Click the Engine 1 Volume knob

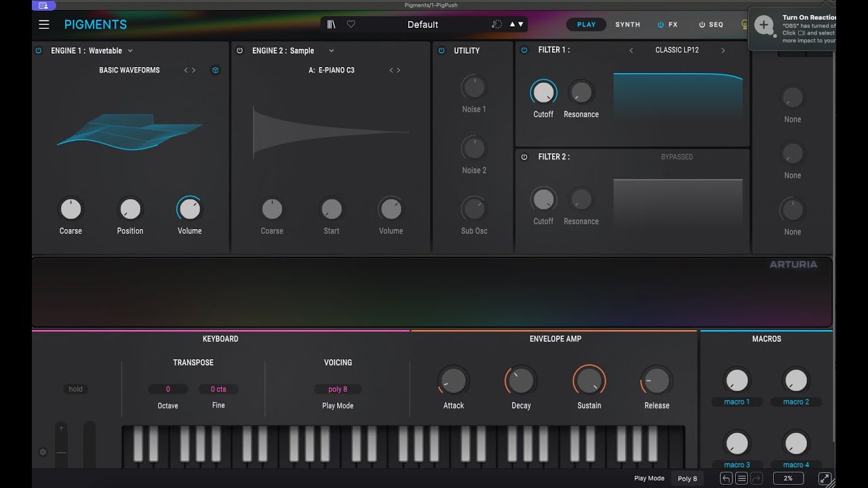tap(189, 209)
